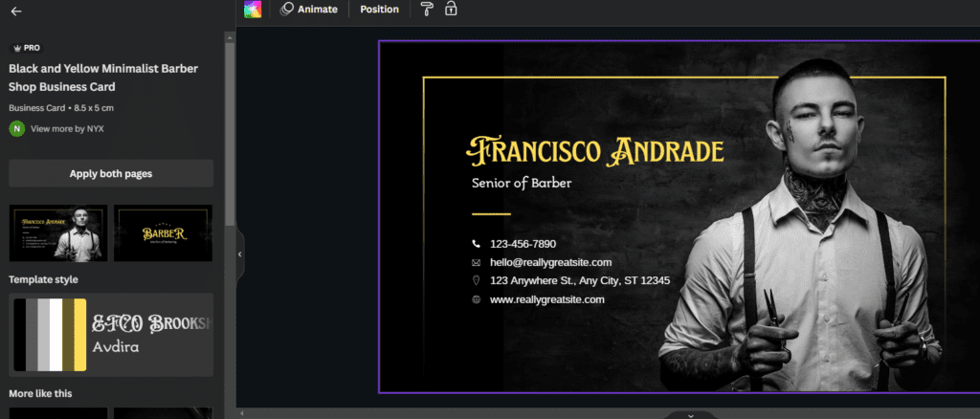
Task: Click the Template style heading
Action: pos(43,279)
